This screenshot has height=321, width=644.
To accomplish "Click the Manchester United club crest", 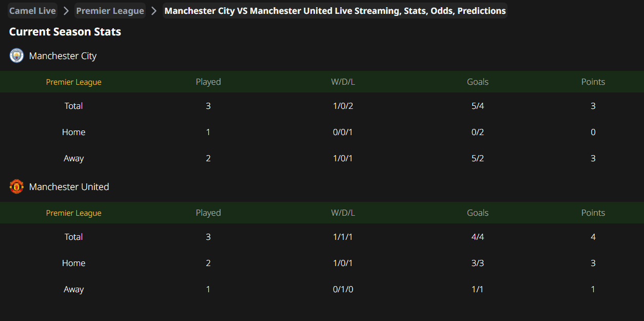I will 17,186.
